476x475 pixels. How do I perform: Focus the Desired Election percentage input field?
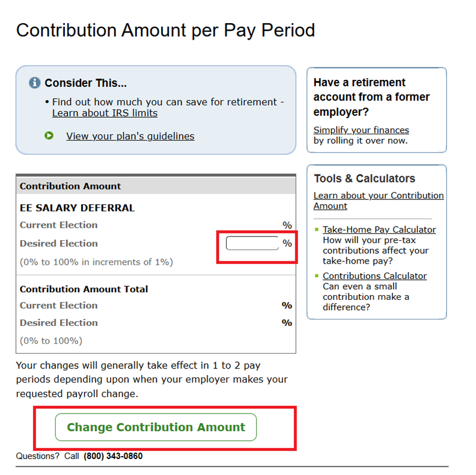click(x=252, y=243)
